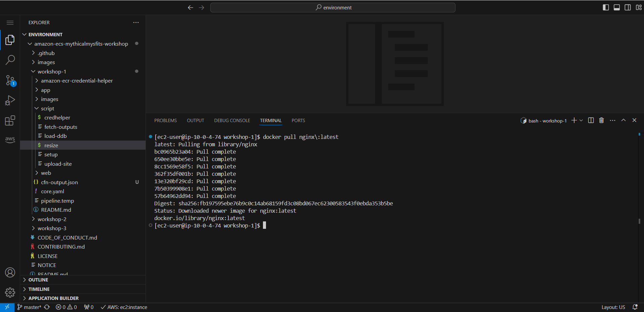Collapse the script folder
644x312 pixels.
click(83, 109)
